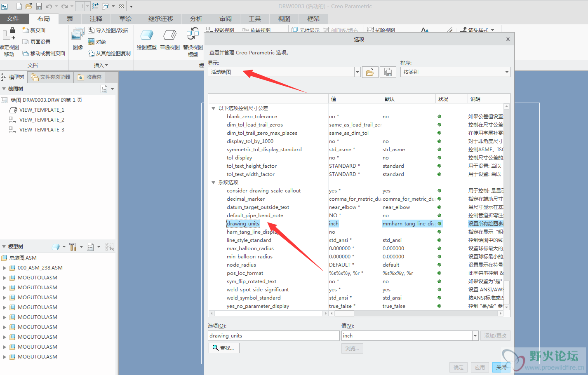
Task: Open 页面设置 (sheet setup)
Action: [x=36, y=42]
